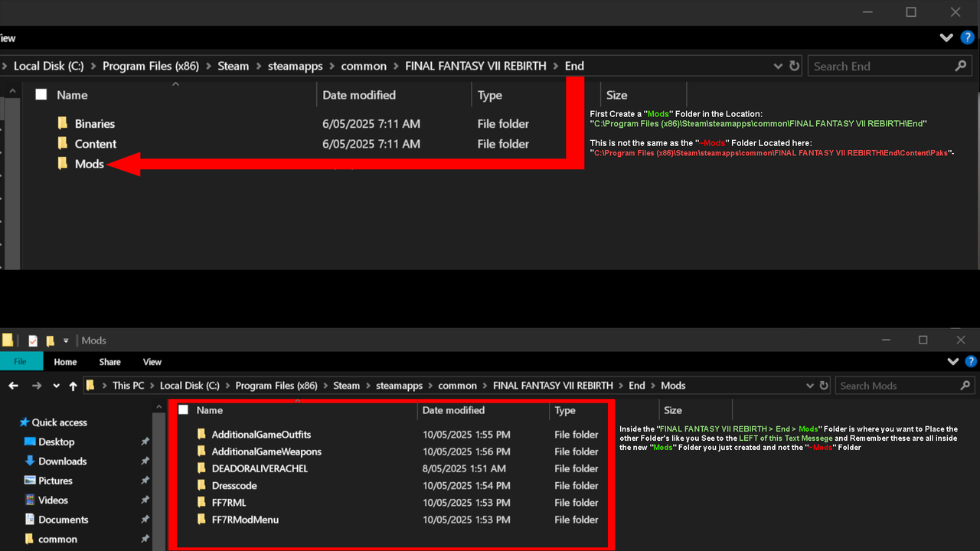Select Documents in Quick access sidebar
980x551 pixels.
pos(64,520)
